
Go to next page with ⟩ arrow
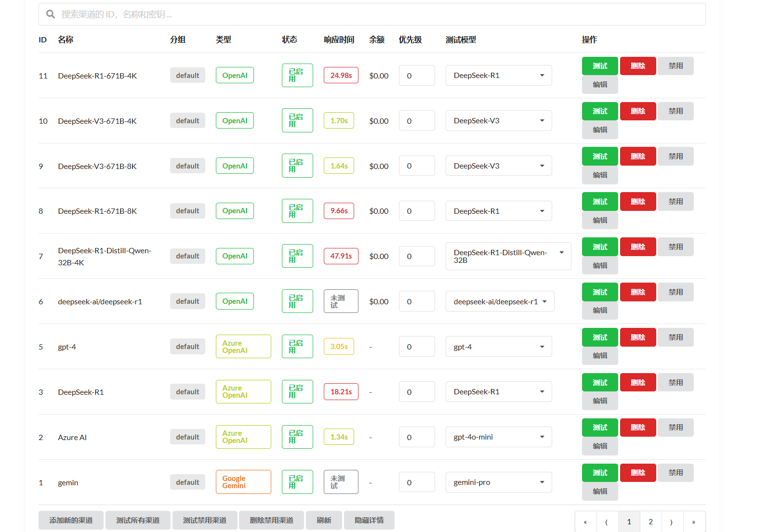click(x=673, y=522)
